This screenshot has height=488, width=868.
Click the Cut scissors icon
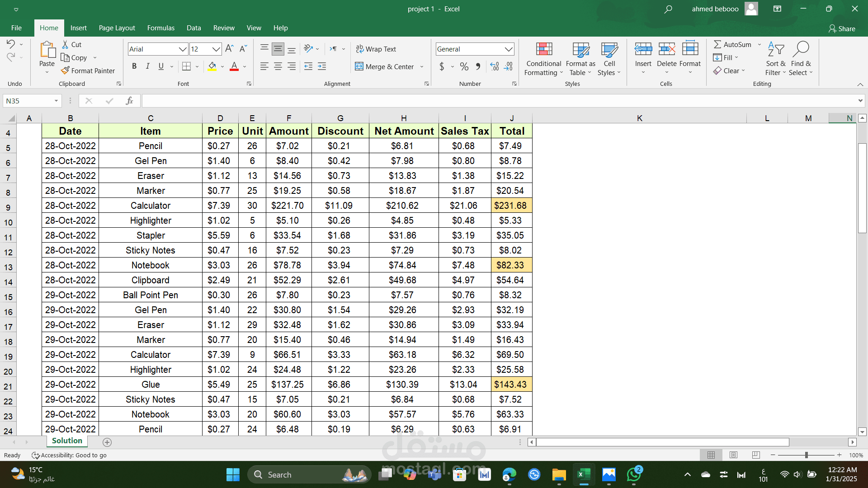[66, 44]
